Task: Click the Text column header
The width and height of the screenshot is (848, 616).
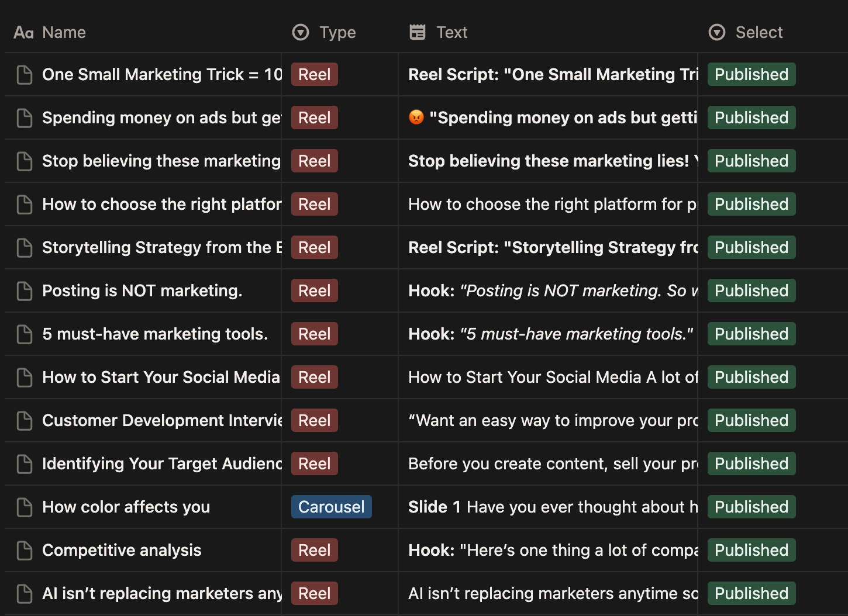Action: click(x=451, y=32)
